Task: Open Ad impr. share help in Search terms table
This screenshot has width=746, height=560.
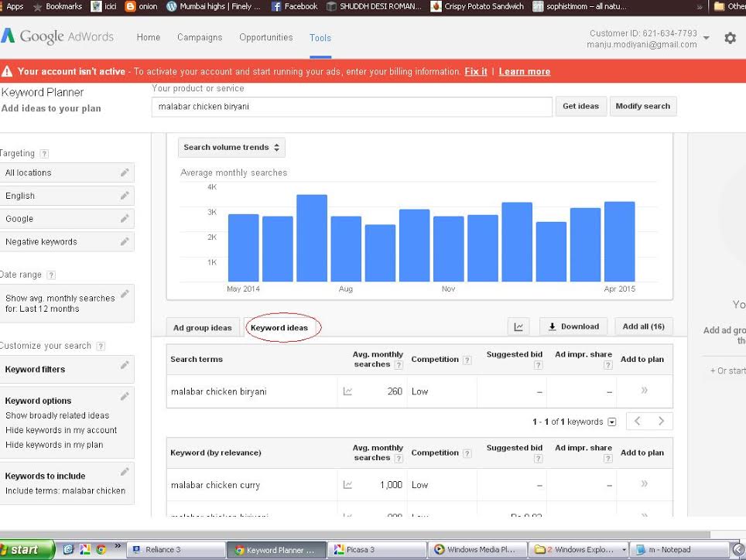Action: coord(608,365)
